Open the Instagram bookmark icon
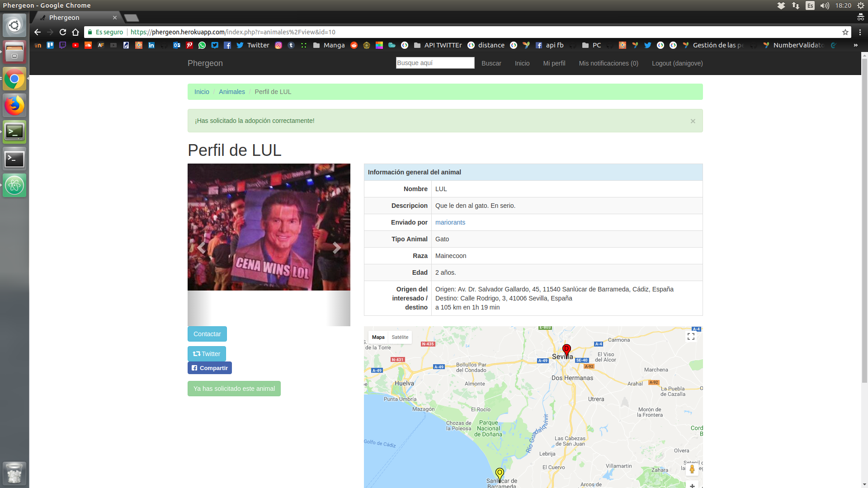 (x=278, y=45)
